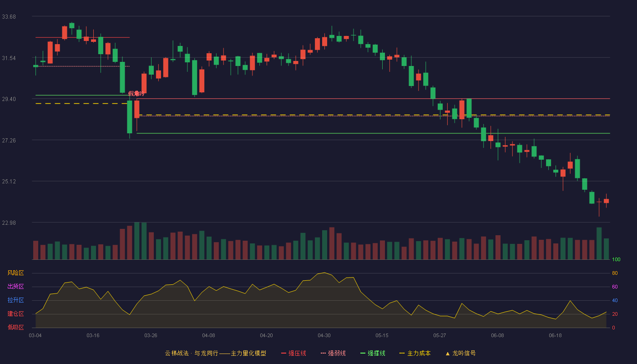Click the green 100 indicator scale label

616,260
